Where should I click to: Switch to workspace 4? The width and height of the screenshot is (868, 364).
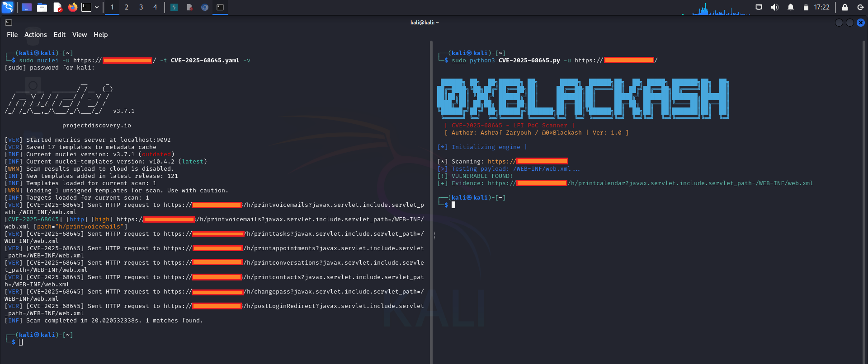155,7
